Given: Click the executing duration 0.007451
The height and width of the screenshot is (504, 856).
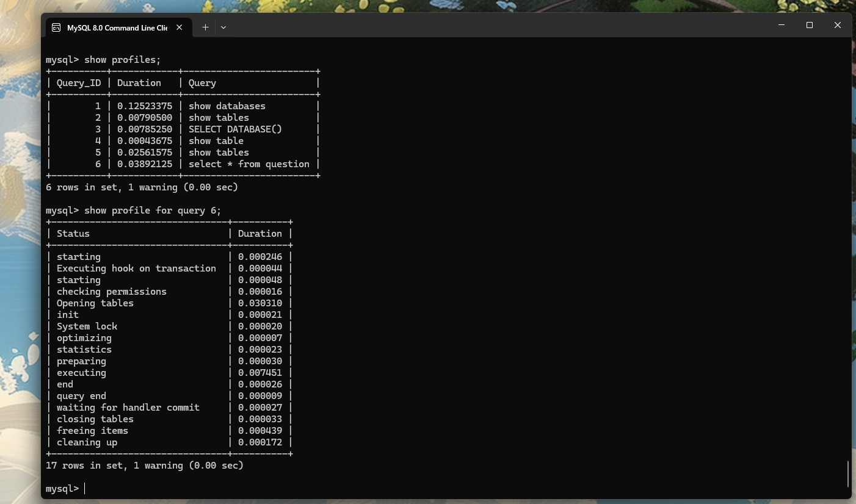Looking at the screenshot, I should [x=260, y=373].
